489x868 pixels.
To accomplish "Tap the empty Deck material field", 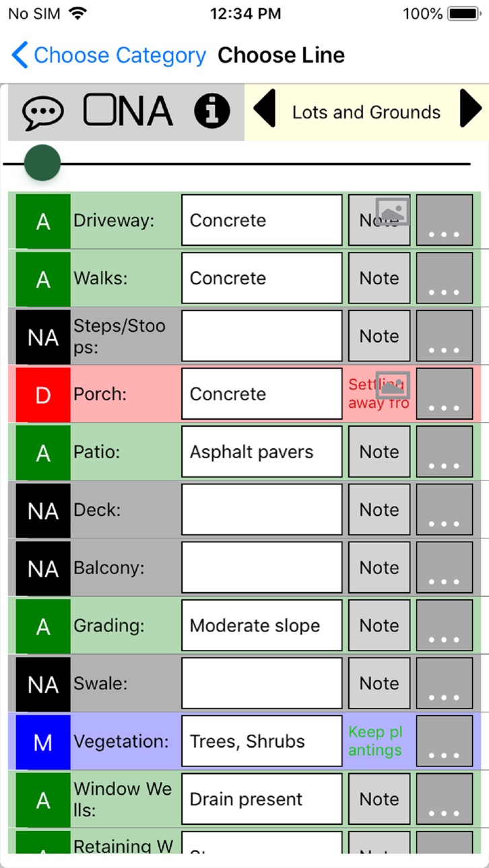I will click(x=262, y=510).
